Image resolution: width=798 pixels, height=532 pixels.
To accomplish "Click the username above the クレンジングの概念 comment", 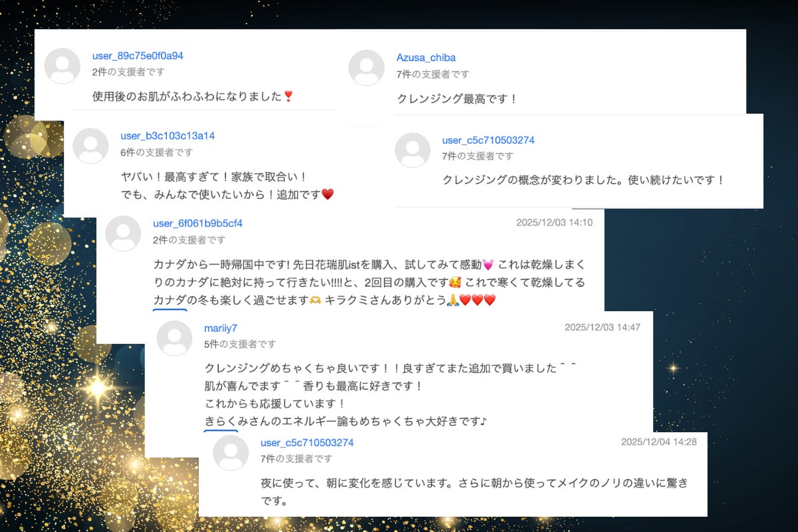I will click(x=488, y=140).
